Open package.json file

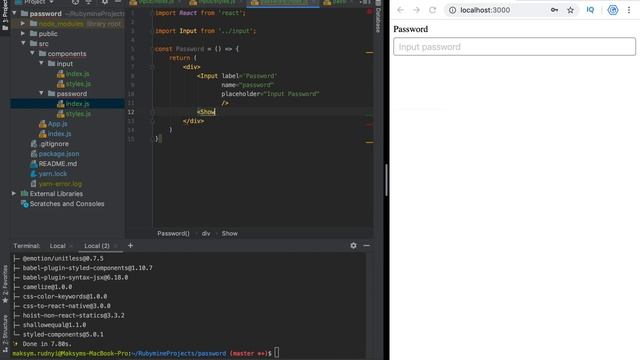pyautogui.click(x=59, y=153)
